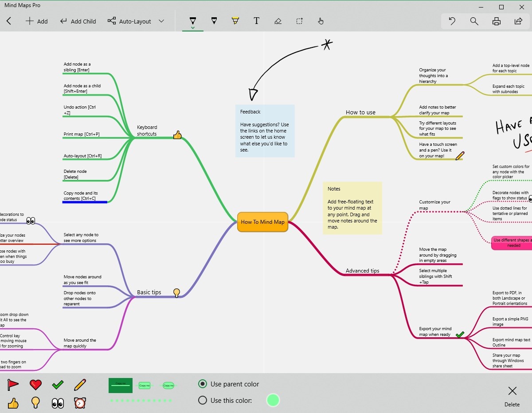Click Add Child button

tap(78, 21)
